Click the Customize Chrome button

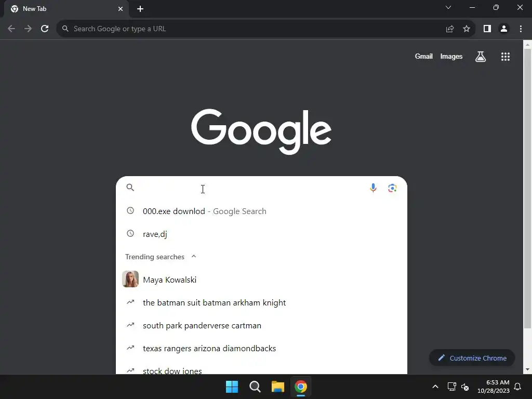pos(472,358)
